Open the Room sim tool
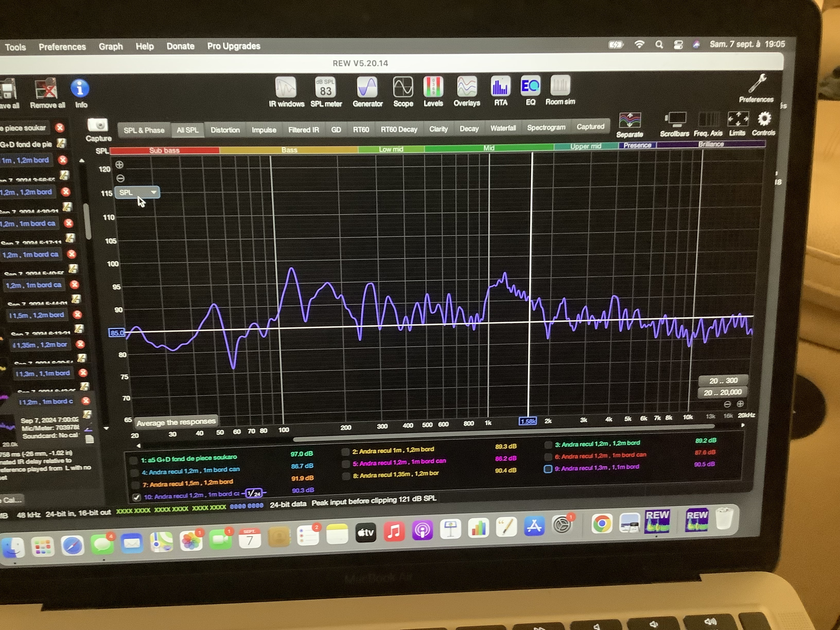 click(560, 86)
